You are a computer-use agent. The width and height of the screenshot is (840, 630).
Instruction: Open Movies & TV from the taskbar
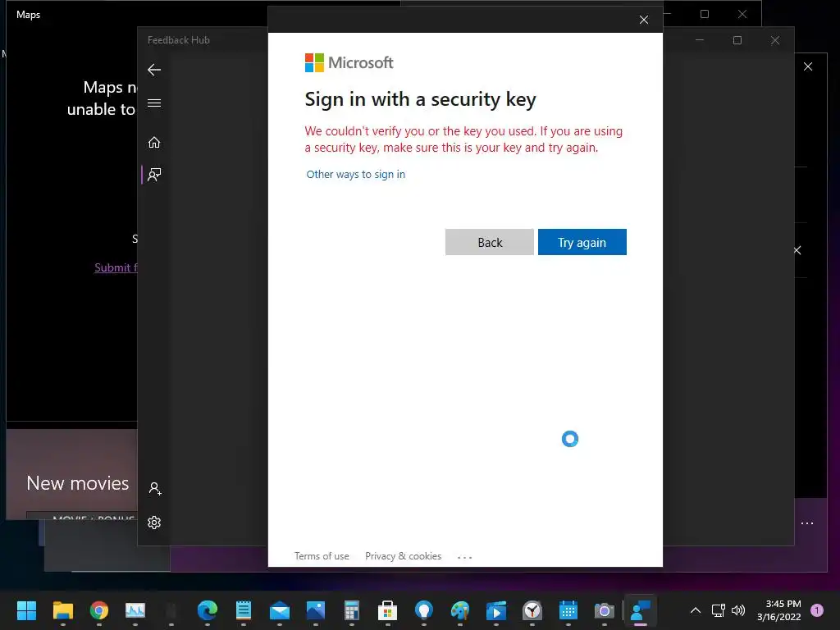tap(496, 610)
